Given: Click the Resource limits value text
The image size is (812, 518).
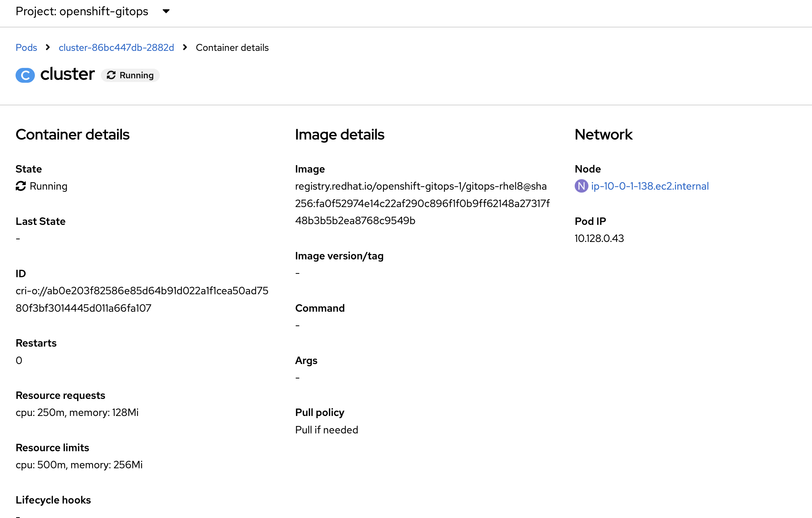Looking at the screenshot, I should click(79, 465).
